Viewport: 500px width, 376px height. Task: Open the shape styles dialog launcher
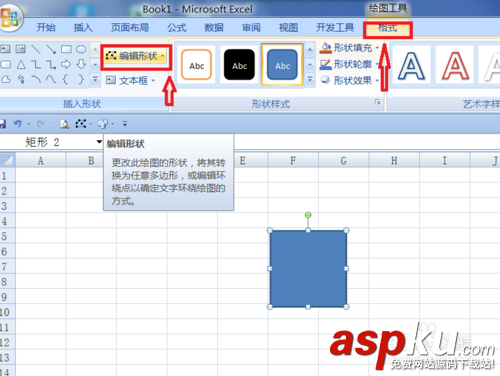click(x=377, y=102)
